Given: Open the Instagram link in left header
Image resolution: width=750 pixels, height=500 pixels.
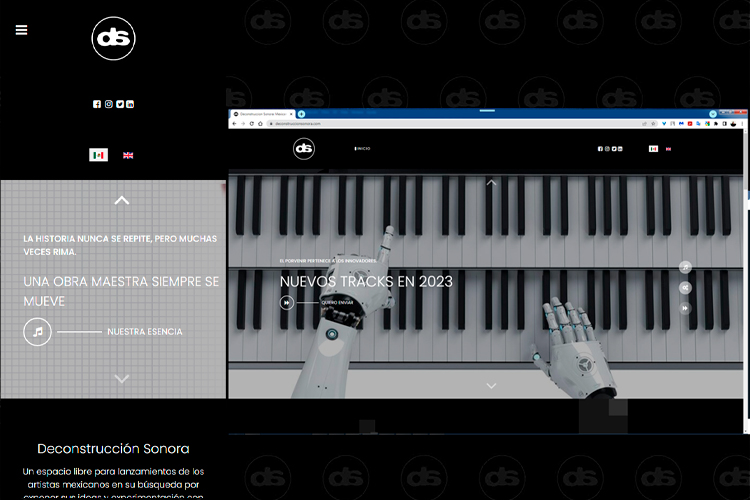Looking at the screenshot, I should [108, 104].
